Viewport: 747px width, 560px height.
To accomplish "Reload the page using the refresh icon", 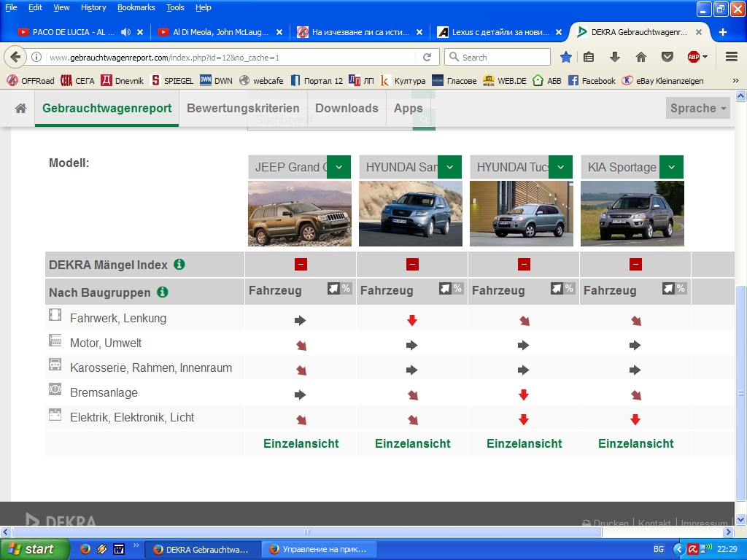I will point(427,57).
